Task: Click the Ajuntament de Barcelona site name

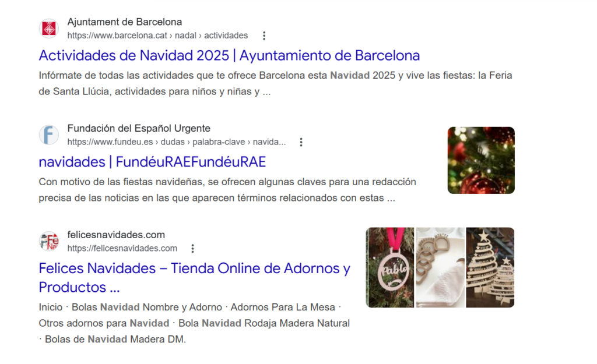Action: click(x=125, y=22)
